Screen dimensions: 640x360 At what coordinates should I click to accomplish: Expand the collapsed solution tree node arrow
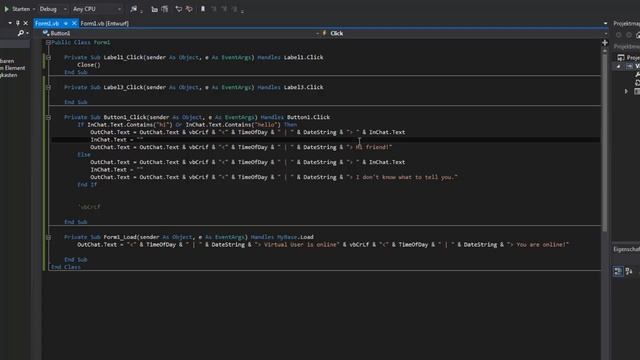click(x=626, y=91)
